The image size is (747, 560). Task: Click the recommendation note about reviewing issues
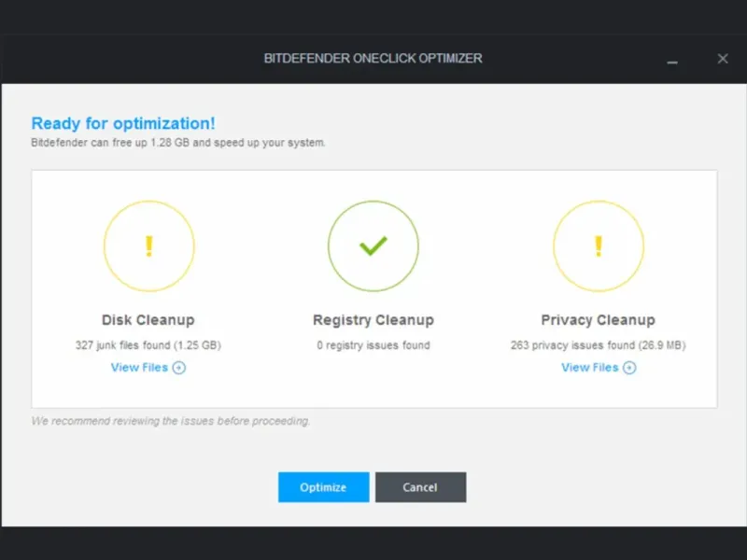point(171,421)
